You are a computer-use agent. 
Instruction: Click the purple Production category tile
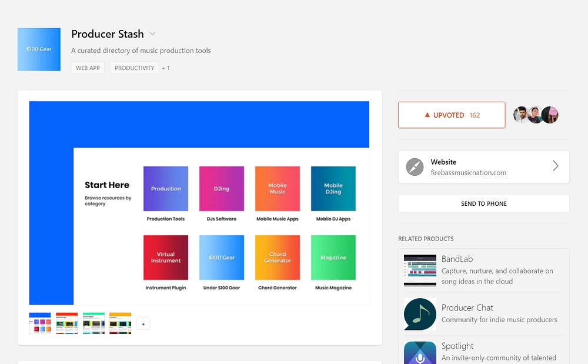pos(166,189)
